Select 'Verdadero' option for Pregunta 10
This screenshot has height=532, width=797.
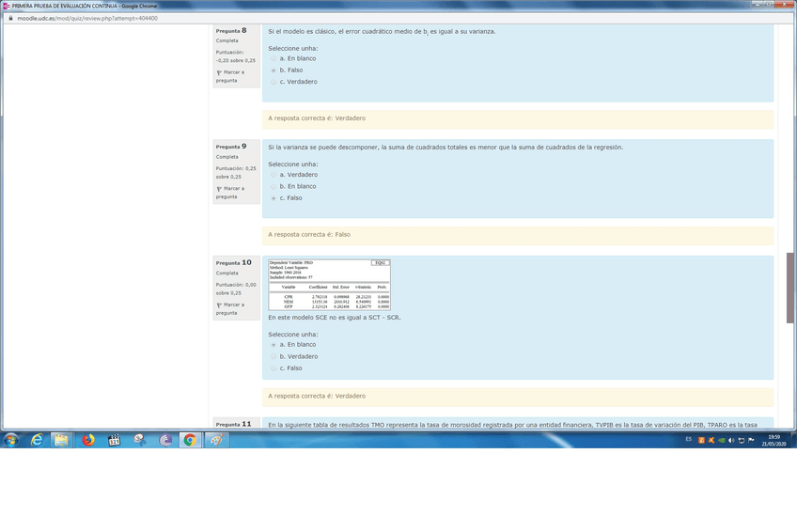click(273, 357)
